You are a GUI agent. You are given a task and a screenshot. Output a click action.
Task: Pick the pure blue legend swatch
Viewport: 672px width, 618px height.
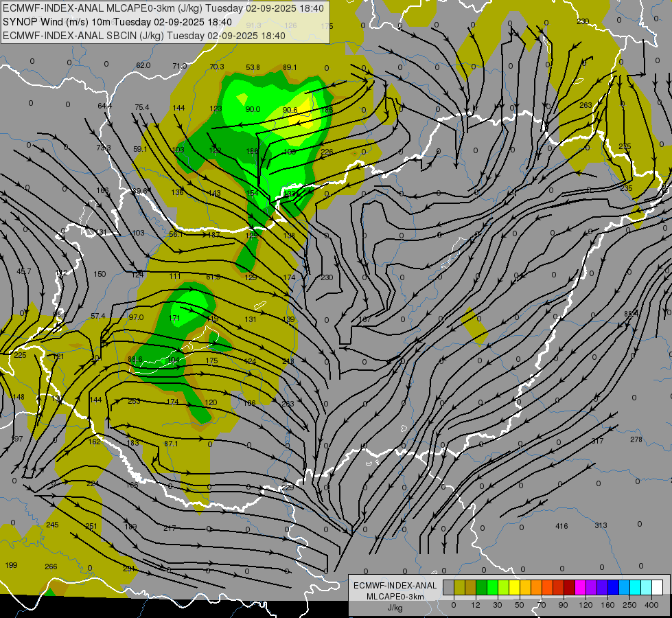[613, 588]
